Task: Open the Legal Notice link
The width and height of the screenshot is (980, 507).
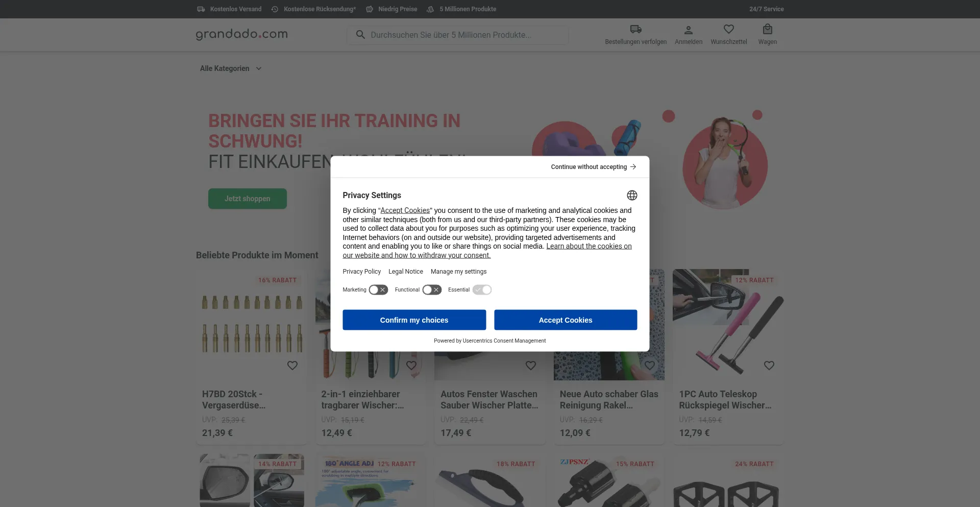Action: coord(405,272)
